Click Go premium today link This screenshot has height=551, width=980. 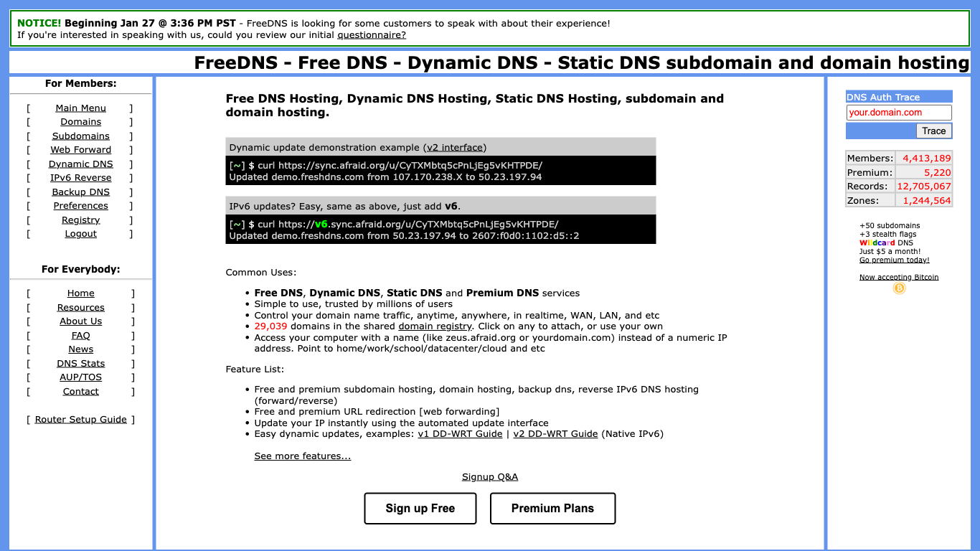[x=894, y=260]
